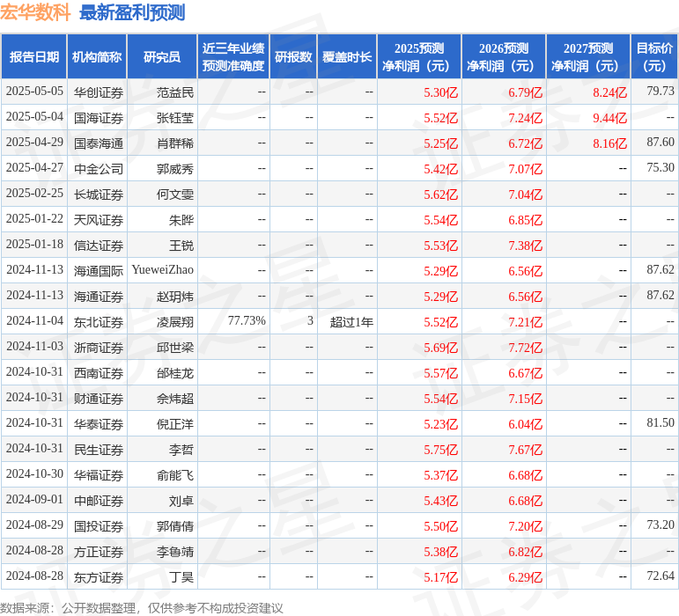Select institution 方正证券
Image resolution: width=679 pixels, height=616 pixels.
[x=99, y=552]
